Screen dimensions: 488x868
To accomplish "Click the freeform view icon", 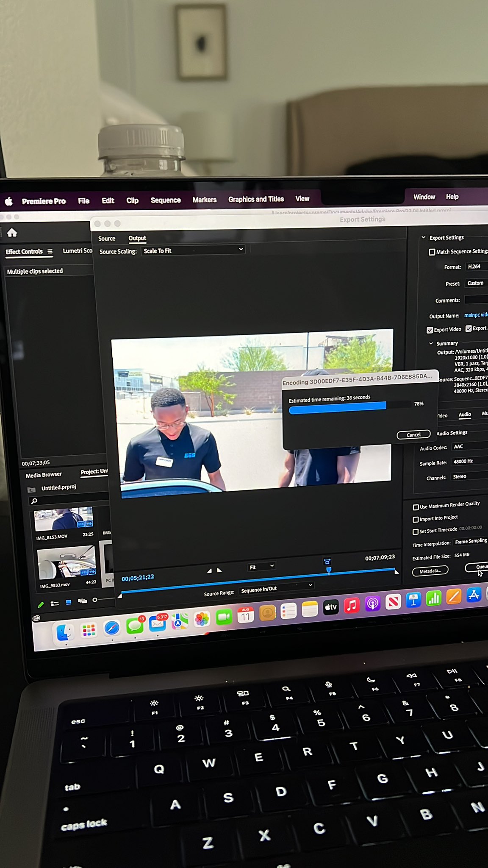I will [x=82, y=601].
